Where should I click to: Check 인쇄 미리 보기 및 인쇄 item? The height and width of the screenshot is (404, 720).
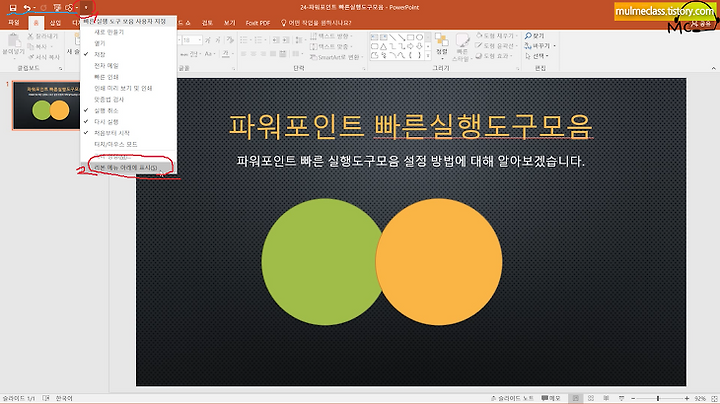[128, 88]
